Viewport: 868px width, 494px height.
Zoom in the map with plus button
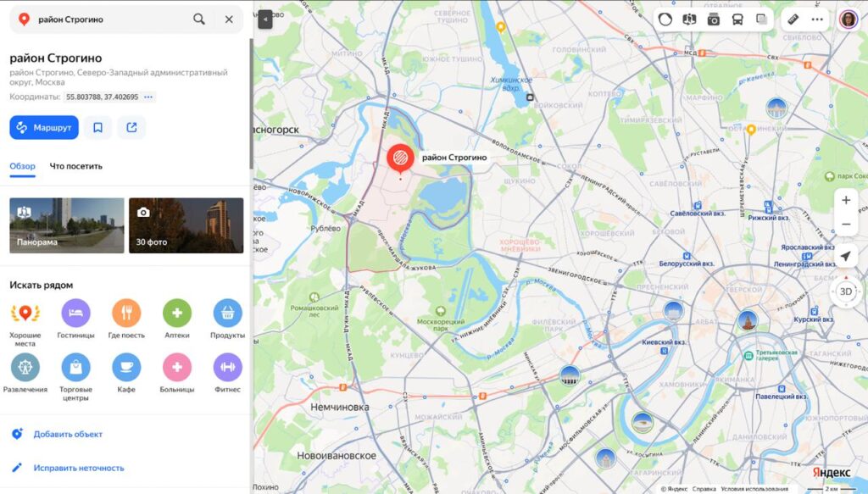(x=845, y=201)
